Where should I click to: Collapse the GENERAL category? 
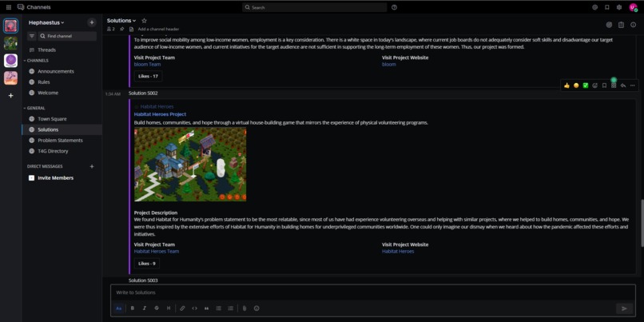pos(34,108)
